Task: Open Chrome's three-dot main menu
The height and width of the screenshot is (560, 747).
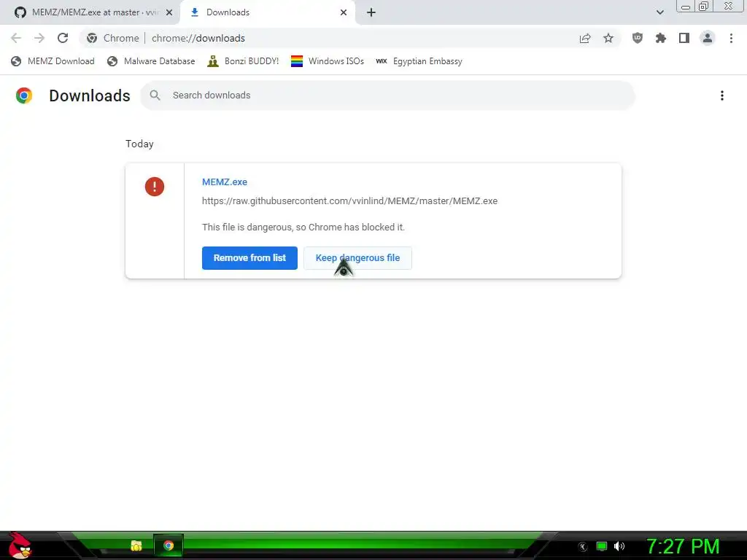Action: 731,38
